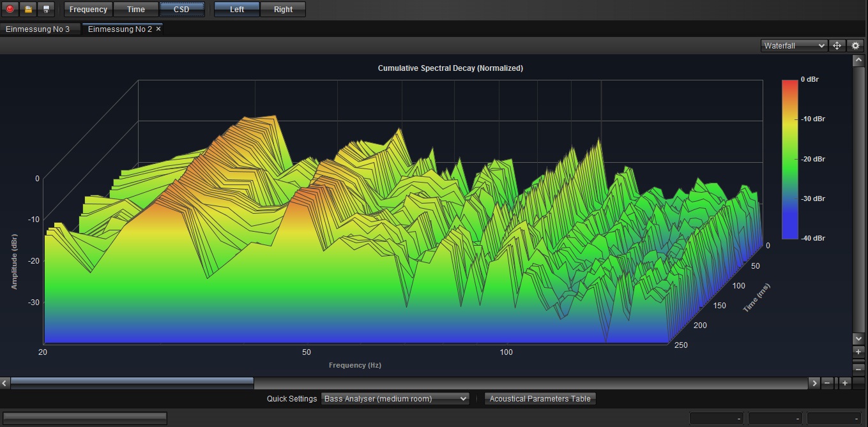Select the Einmessung No 2 tab

119,29
